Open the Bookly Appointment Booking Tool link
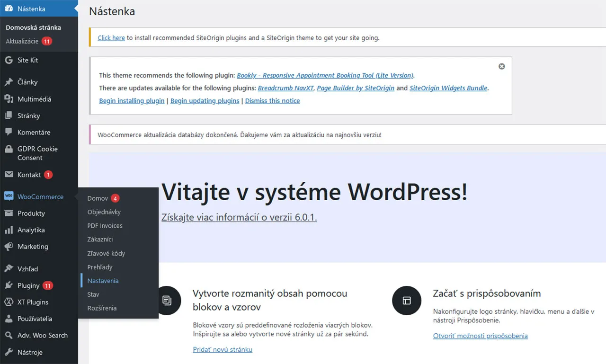Viewport: 606px width, 364px height. coord(325,75)
